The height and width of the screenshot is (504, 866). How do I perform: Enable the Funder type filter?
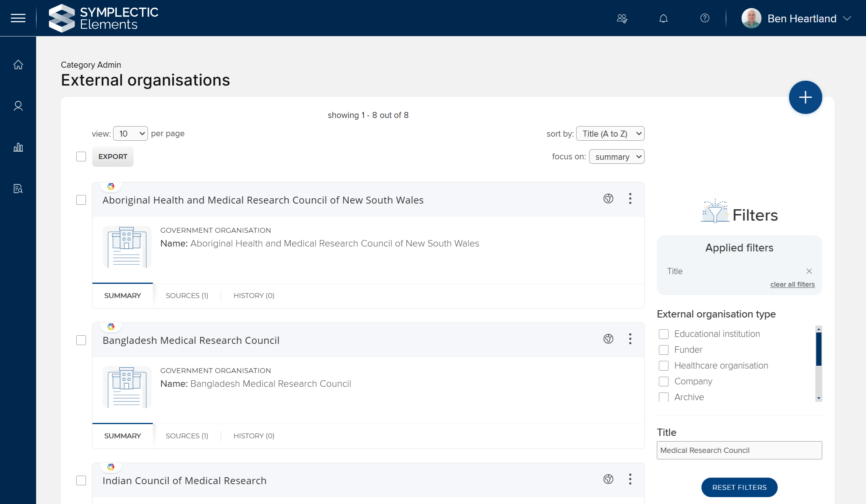[664, 350]
